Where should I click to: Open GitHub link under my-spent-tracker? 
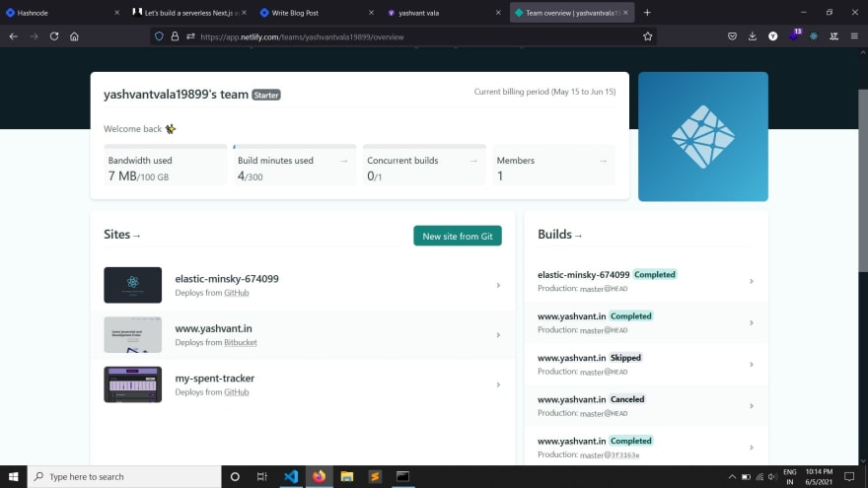point(237,392)
